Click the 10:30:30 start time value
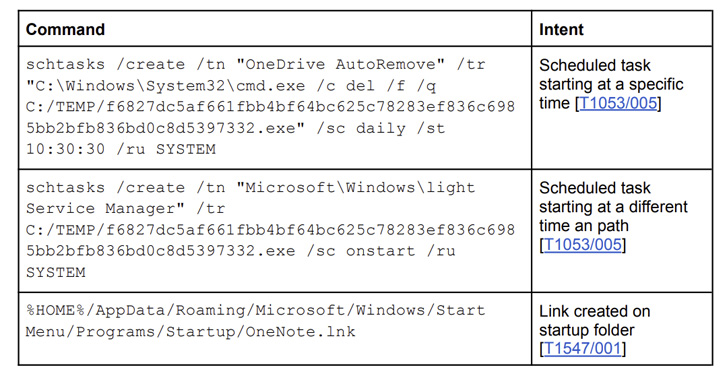The width and height of the screenshot is (728, 376). point(66,149)
